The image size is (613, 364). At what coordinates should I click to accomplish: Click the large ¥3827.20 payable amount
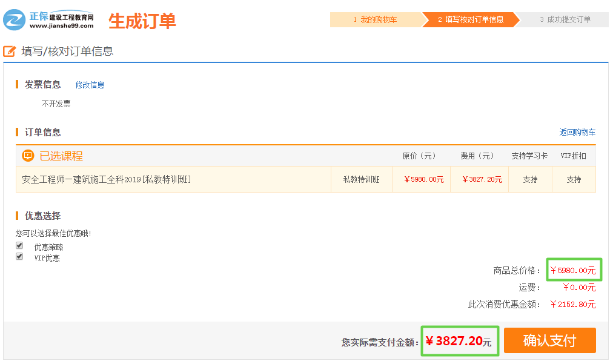[x=458, y=342]
